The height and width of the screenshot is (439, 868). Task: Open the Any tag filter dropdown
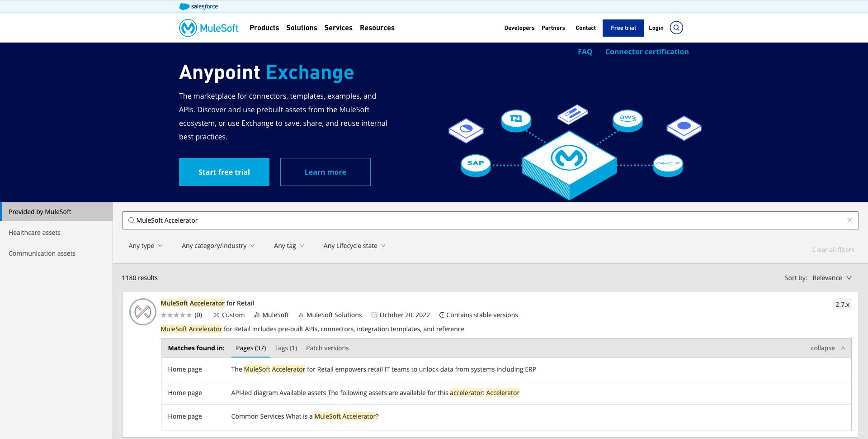[x=289, y=246]
